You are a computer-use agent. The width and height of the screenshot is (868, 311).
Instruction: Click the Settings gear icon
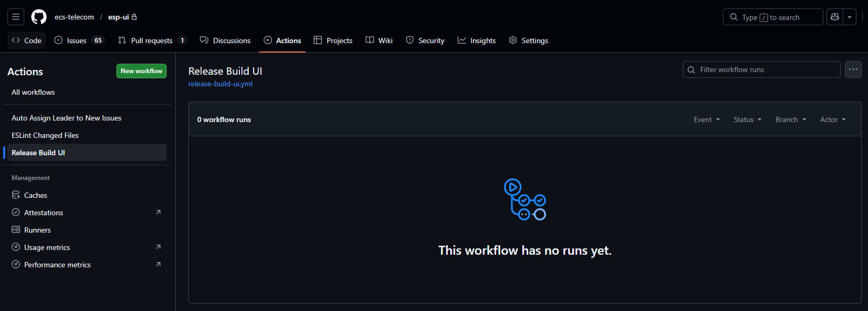513,40
